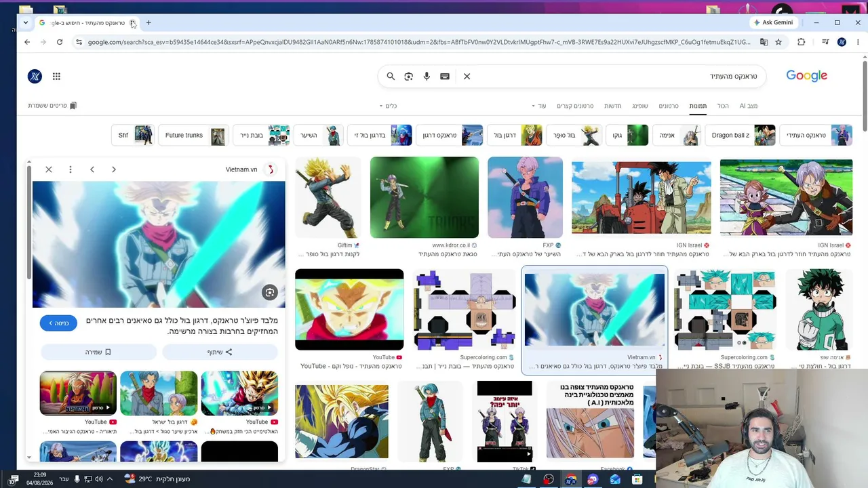This screenshot has height=488, width=868.
Task: Click the magnifier search icon in the search box
Action: click(x=391, y=77)
